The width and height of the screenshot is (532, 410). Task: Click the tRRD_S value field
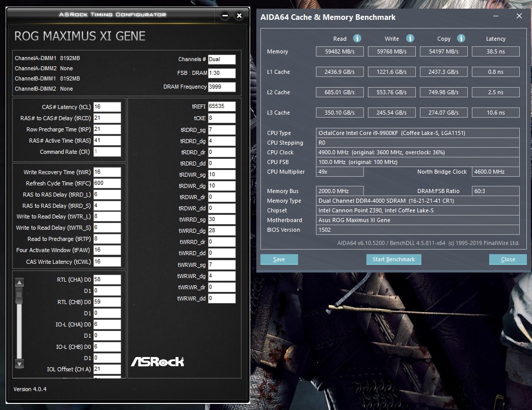(x=107, y=205)
